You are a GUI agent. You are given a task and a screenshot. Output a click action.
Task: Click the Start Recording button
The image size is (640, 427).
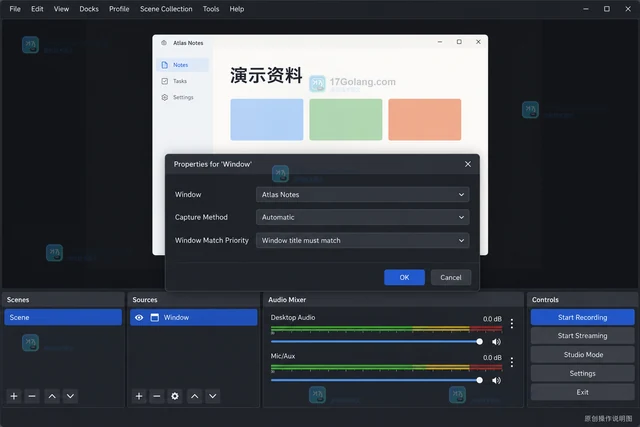(x=582, y=317)
